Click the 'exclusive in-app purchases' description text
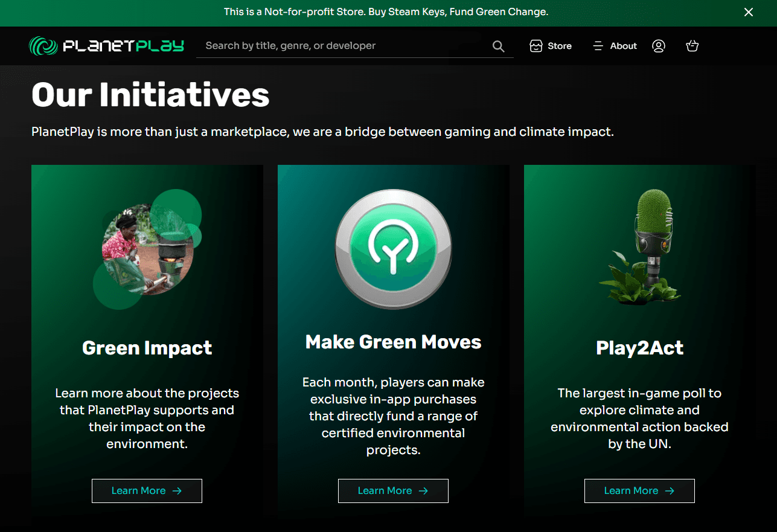 click(x=393, y=416)
